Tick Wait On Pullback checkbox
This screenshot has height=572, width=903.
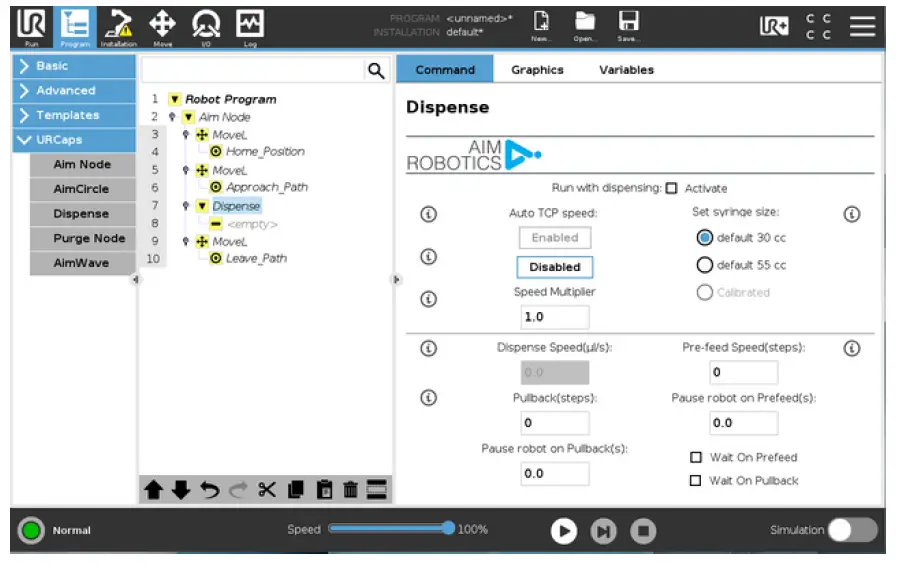696,480
